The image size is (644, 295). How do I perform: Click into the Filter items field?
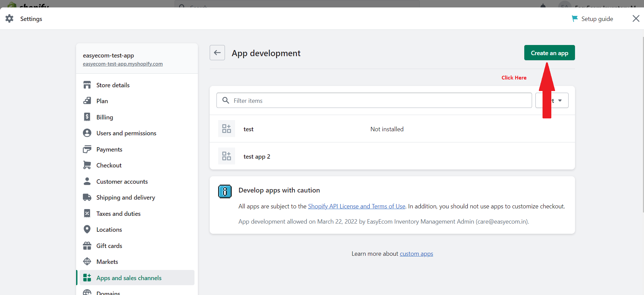coord(374,100)
